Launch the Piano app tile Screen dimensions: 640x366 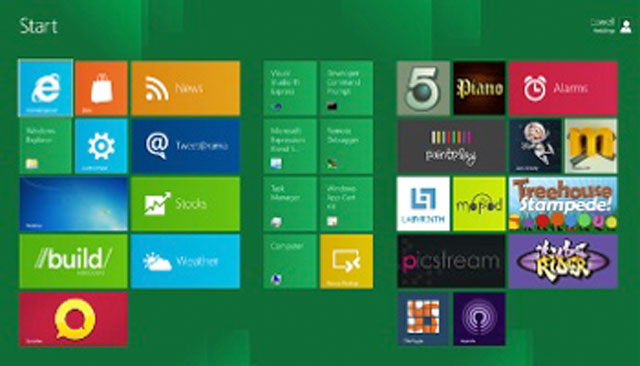[x=479, y=88]
